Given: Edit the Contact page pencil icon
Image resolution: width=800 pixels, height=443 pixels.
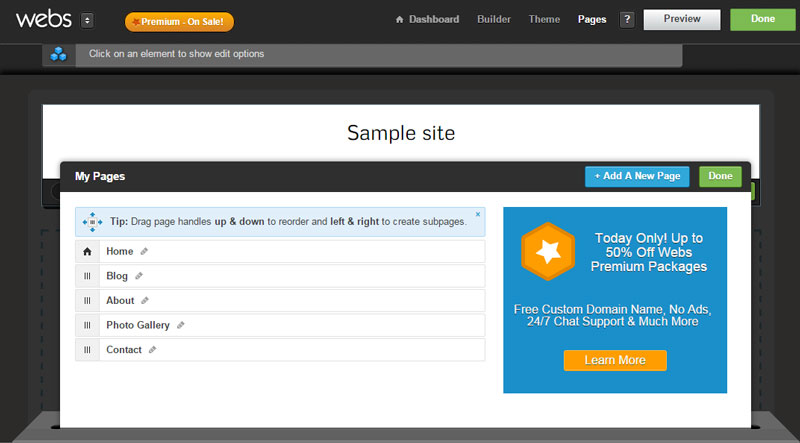Looking at the screenshot, I should click(152, 350).
